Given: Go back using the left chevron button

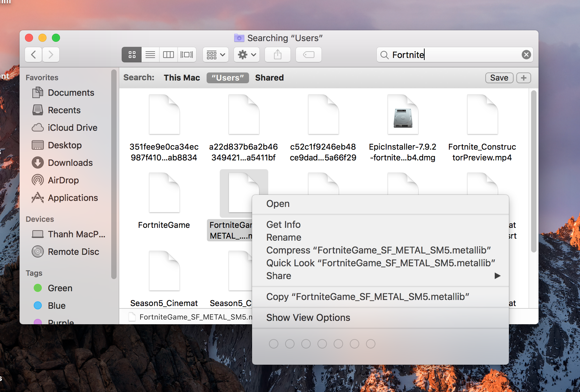Looking at the screenshot, I should click(x=33, y=55).
